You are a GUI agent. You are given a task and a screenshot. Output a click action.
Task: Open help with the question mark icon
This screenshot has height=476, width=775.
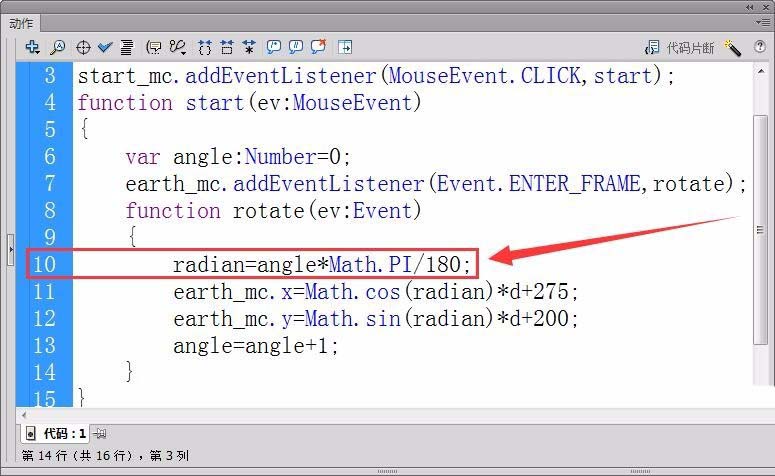click(x=760, y=47)
